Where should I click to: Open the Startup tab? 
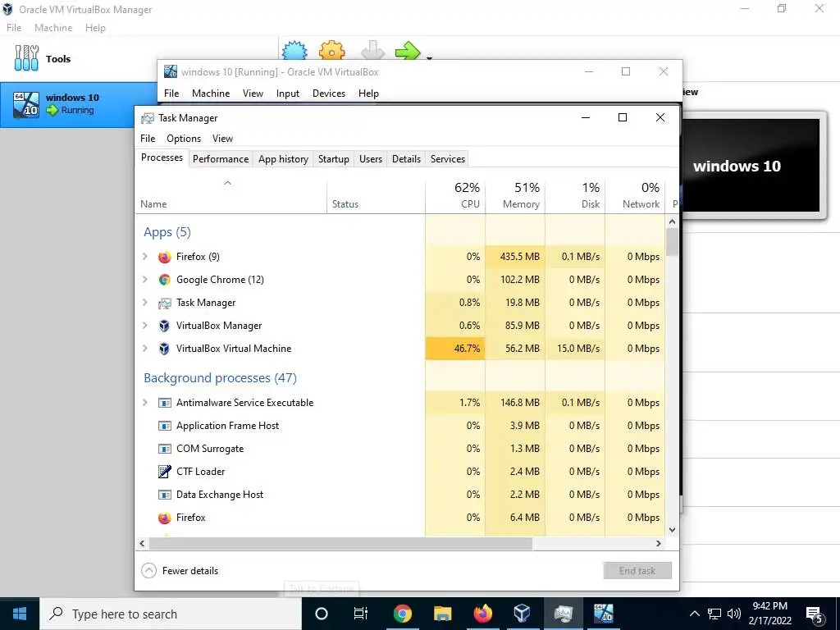(333, 159)
